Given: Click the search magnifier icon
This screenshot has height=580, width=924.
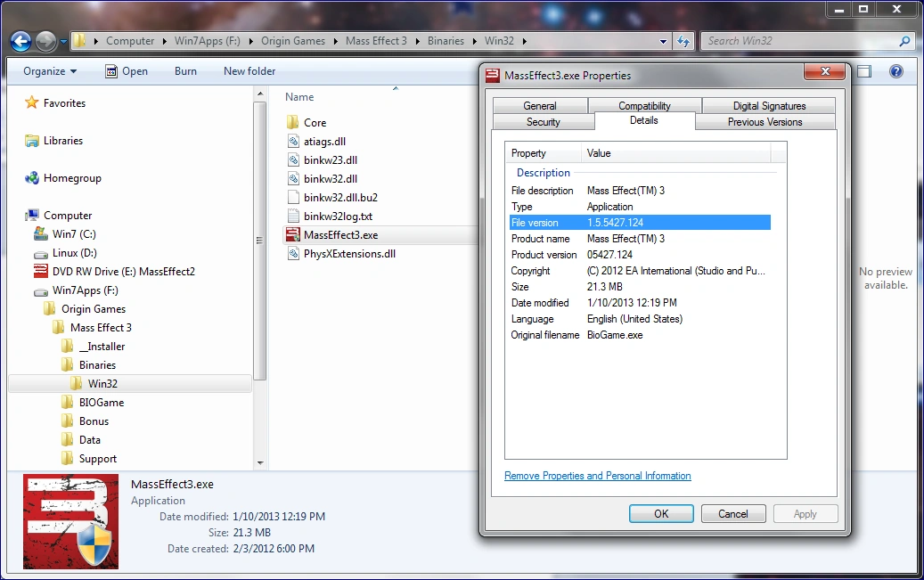Looking at the screenshot, I should [904, 41].
